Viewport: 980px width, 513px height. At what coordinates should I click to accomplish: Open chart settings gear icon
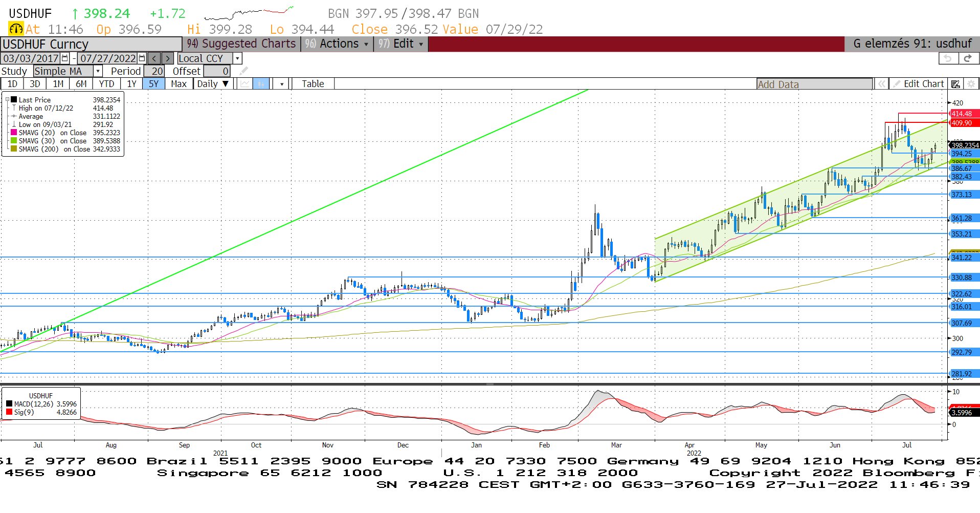pos(971,84)
